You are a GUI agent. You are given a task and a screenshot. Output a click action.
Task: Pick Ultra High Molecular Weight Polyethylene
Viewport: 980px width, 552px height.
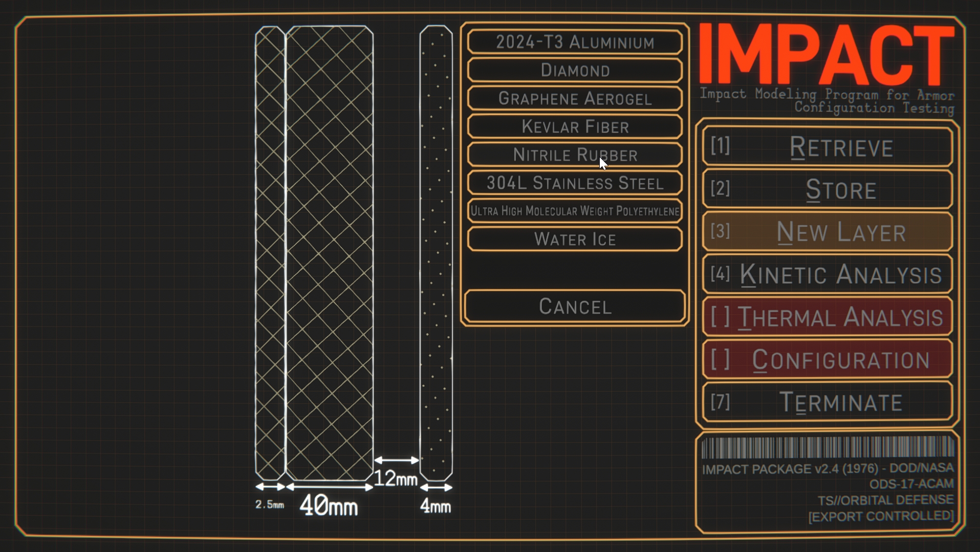pyautogui.click(x=575, y=211)
